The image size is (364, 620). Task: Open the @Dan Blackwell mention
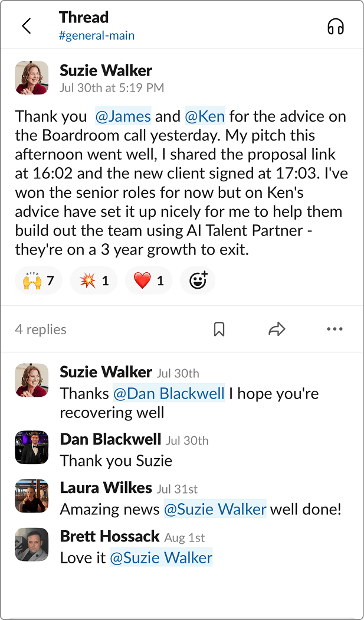169,393
